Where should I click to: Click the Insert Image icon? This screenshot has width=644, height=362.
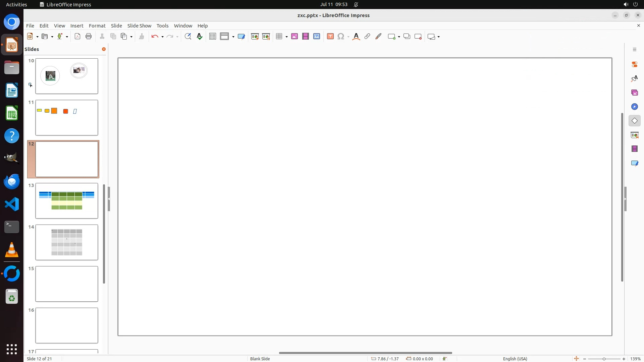294,37
